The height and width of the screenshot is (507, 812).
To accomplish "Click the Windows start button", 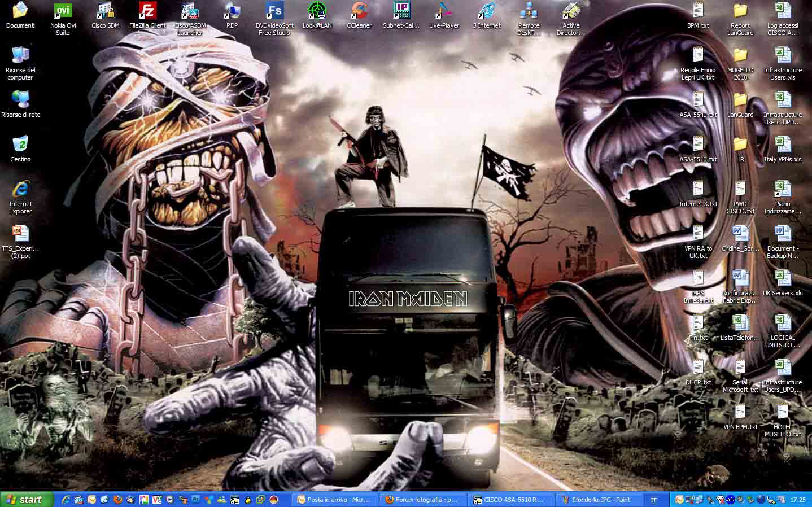I will coord(27,500).
